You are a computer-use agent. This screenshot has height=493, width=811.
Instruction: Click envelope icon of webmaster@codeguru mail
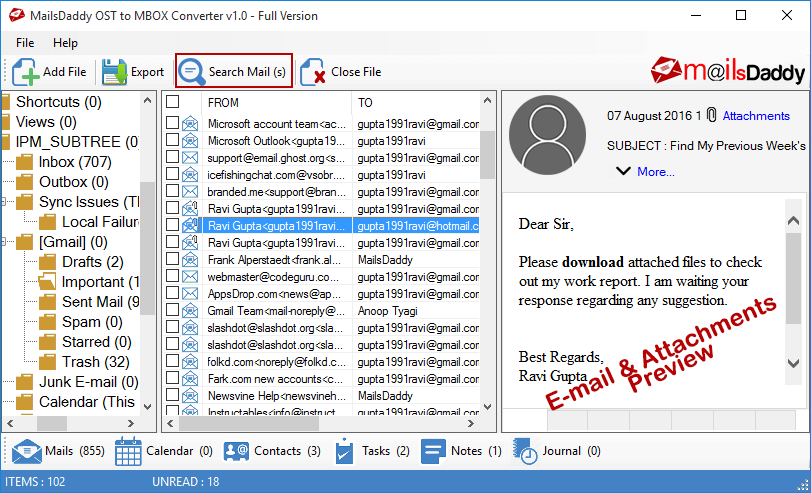(x=190, y=277)
